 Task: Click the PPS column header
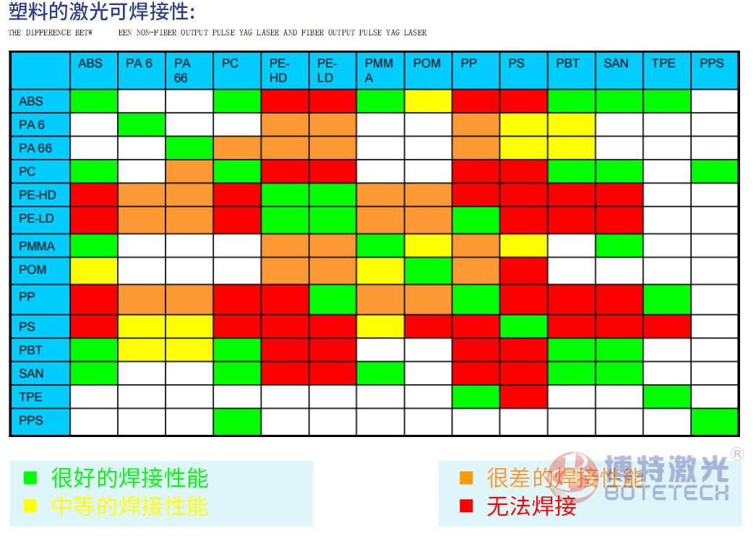714,71
